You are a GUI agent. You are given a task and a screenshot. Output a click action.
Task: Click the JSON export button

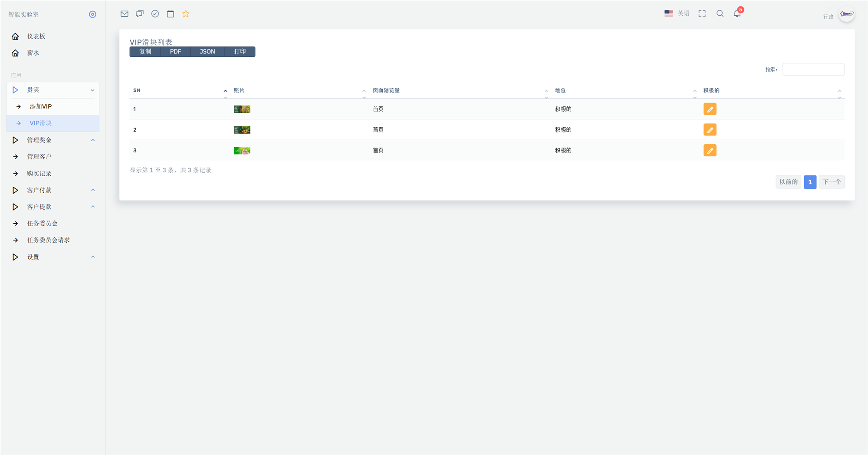207,52
